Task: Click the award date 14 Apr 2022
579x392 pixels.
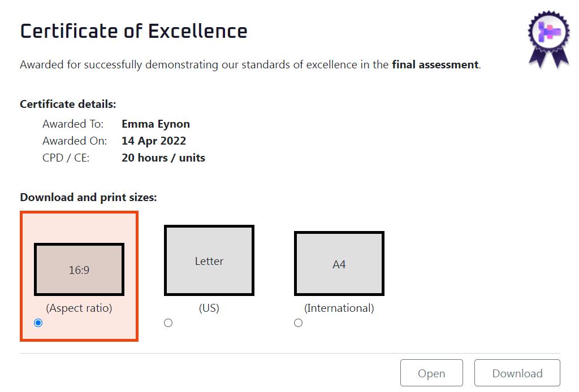Action: click(154, 141)
